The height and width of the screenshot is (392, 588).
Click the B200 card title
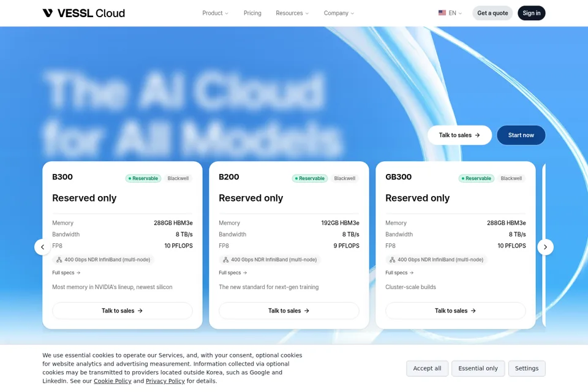(x=228, y=177)
